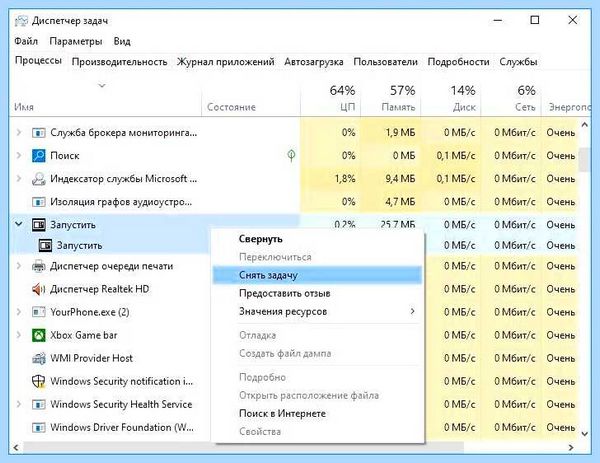Sort by the ЦП 64% column header
The image size is (600, 463).
tap(331, 98)
